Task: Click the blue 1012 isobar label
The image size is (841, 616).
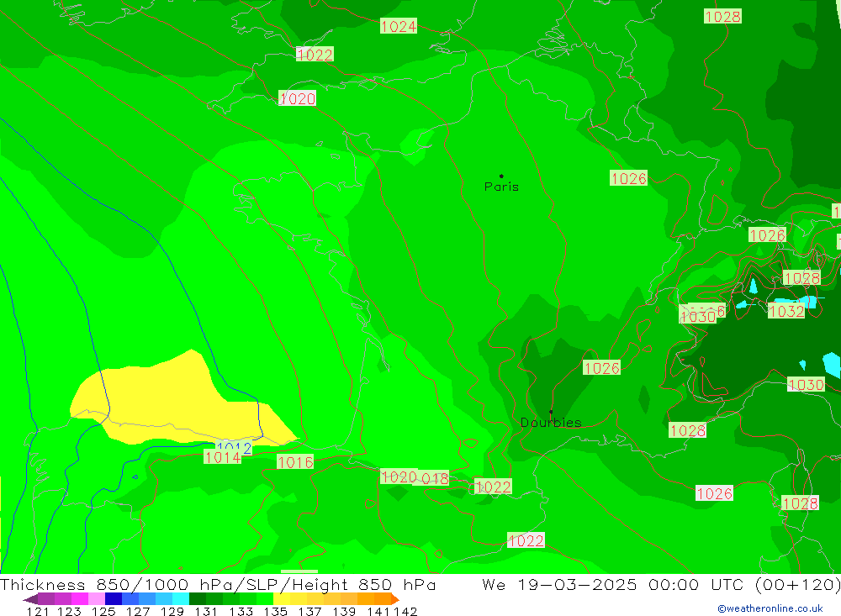Action: [x=235, y=447]
